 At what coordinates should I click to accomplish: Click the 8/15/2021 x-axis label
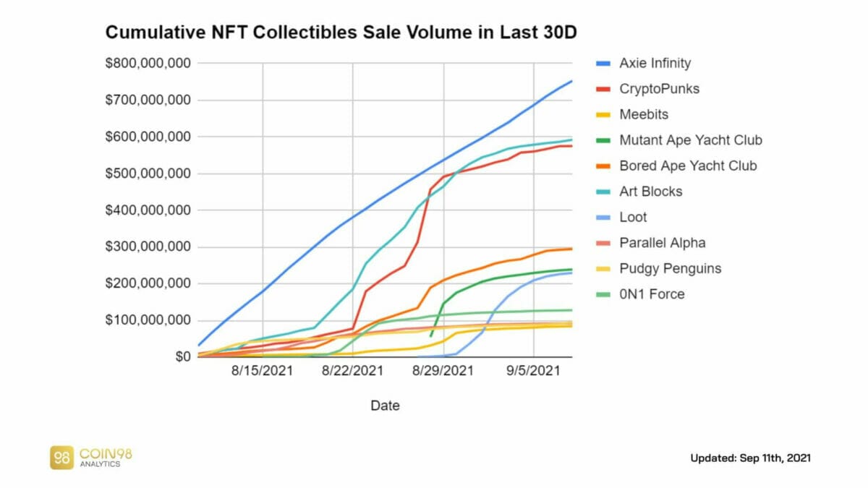pyautogui.click(x=263, y=372)
